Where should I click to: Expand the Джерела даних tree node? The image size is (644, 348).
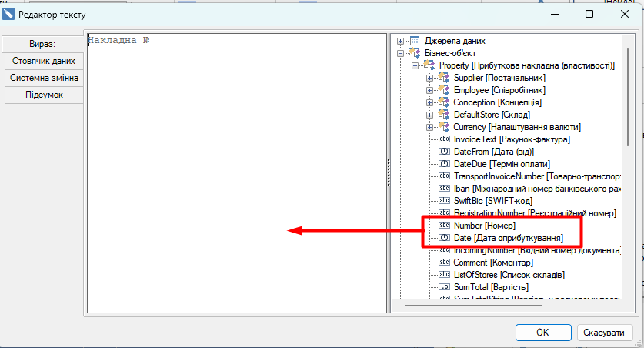400,41
